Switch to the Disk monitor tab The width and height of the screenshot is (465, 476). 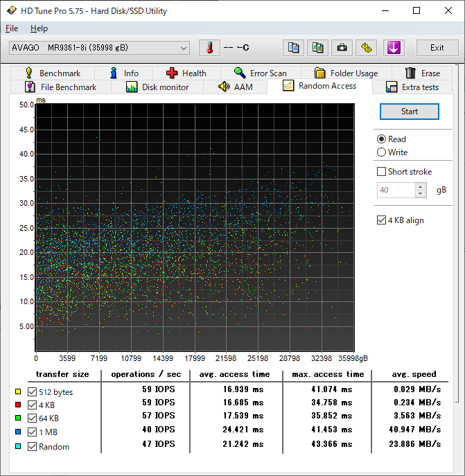point(157,87)
